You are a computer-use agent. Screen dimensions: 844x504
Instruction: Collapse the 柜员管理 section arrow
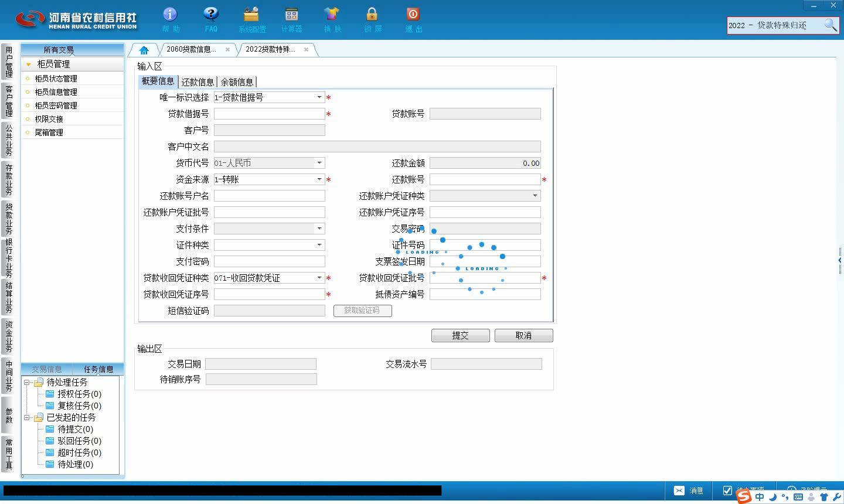pyautogui.click(x=28, y=64)
